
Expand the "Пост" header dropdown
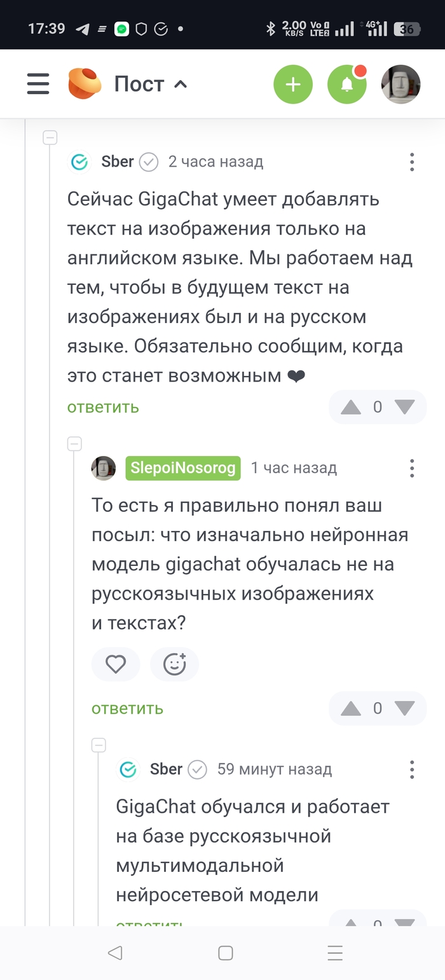pyautogui.click(x=151, y=84)
